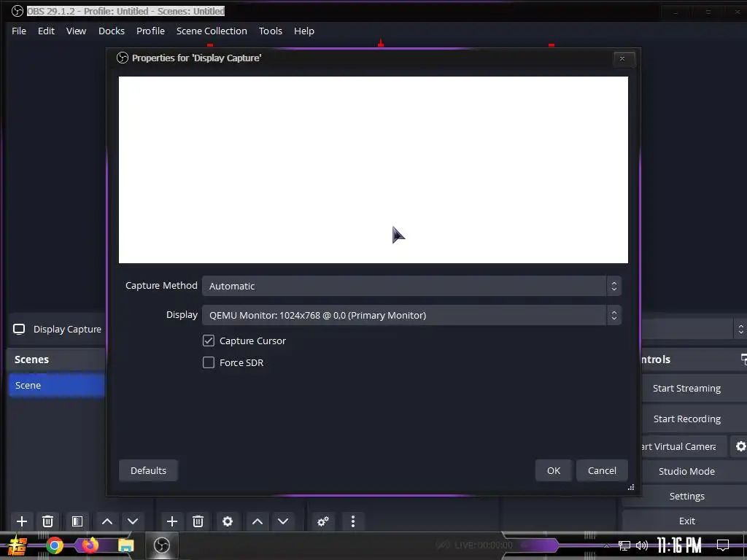Click the Display dropdown spinner arrows
This screenshot has height=560, width=747.
click(x=614, y=315)
